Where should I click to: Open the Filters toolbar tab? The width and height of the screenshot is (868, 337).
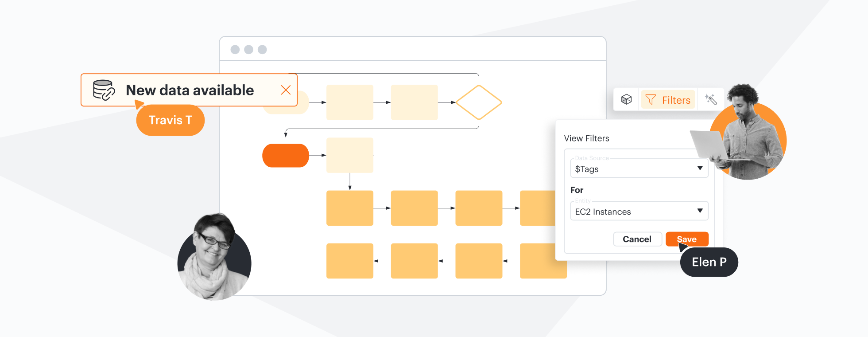click(x=668, y=100)
